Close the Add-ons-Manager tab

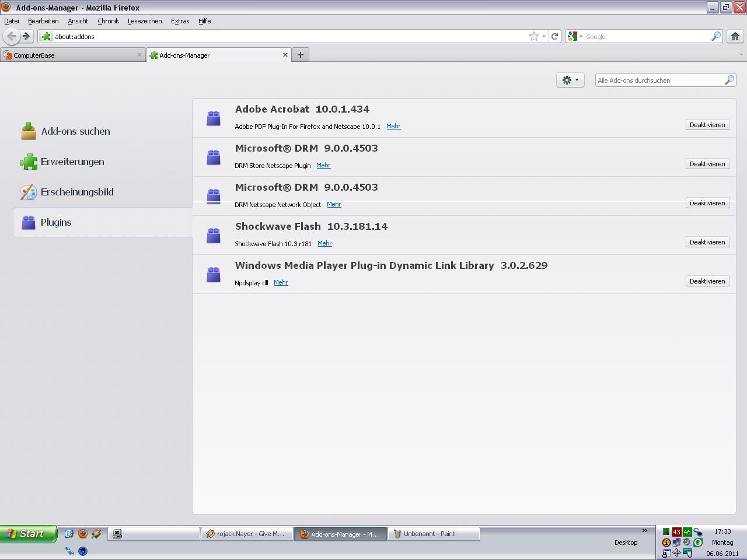tap(285, 55)
